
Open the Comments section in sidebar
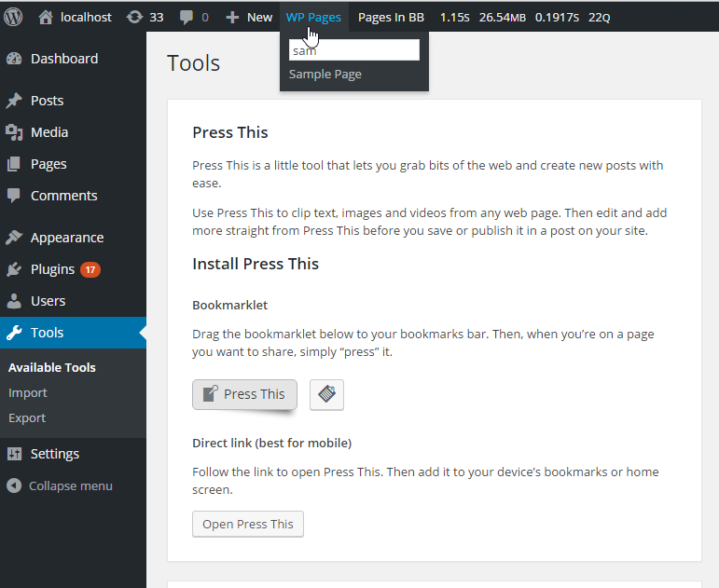click(63, 196)
